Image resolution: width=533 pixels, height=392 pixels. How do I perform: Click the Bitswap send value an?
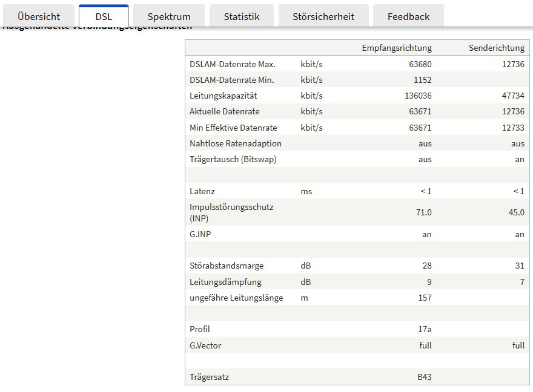click(520, 160)
